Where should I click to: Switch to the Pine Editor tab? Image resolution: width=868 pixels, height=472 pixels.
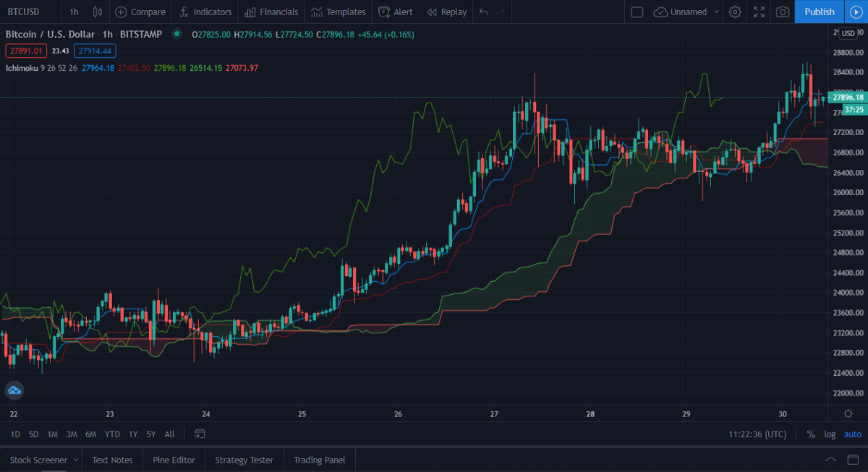pyautogui.click(x=174, y=460)
